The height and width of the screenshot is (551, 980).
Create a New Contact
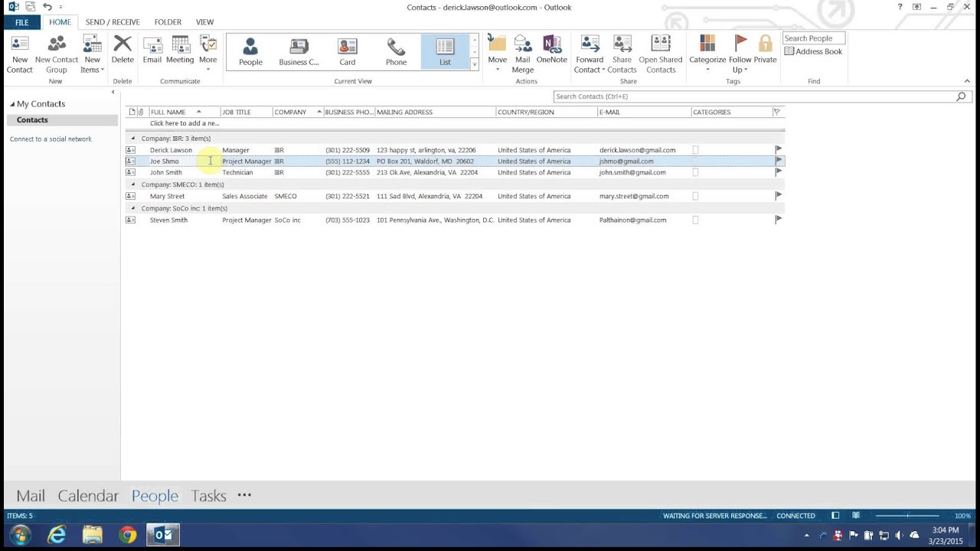click(20, 54)
